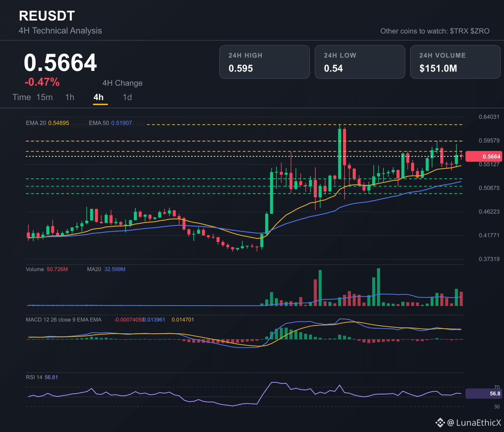
Task: Open the $ZRO coin link
Action: pos(480,31)
